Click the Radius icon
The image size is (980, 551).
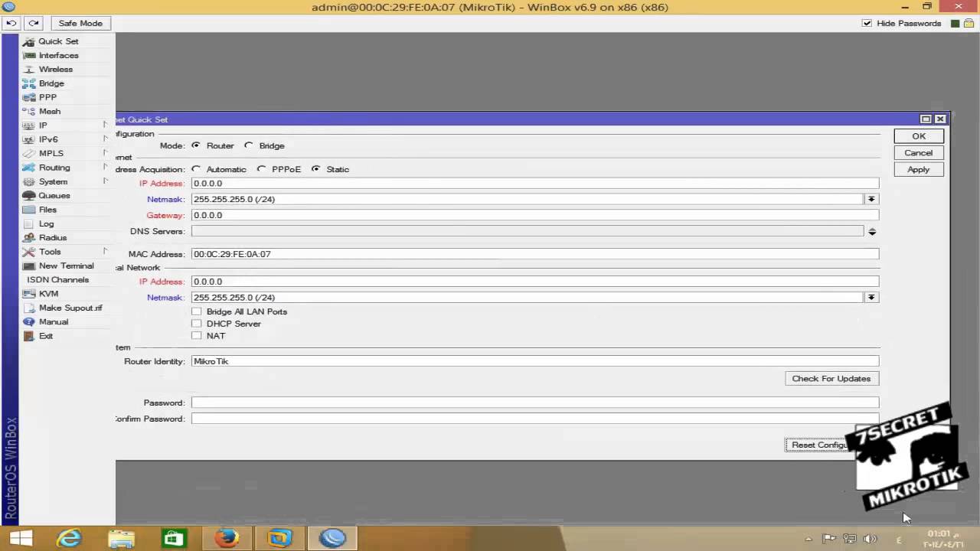point(28,237)
